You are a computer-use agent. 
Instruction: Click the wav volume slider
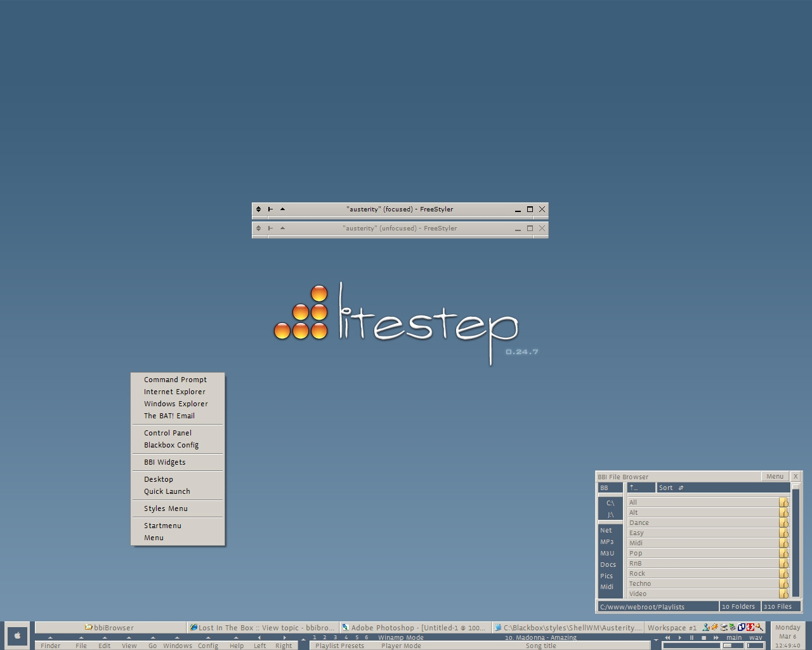pyautogui.click(x=755, y=646)
